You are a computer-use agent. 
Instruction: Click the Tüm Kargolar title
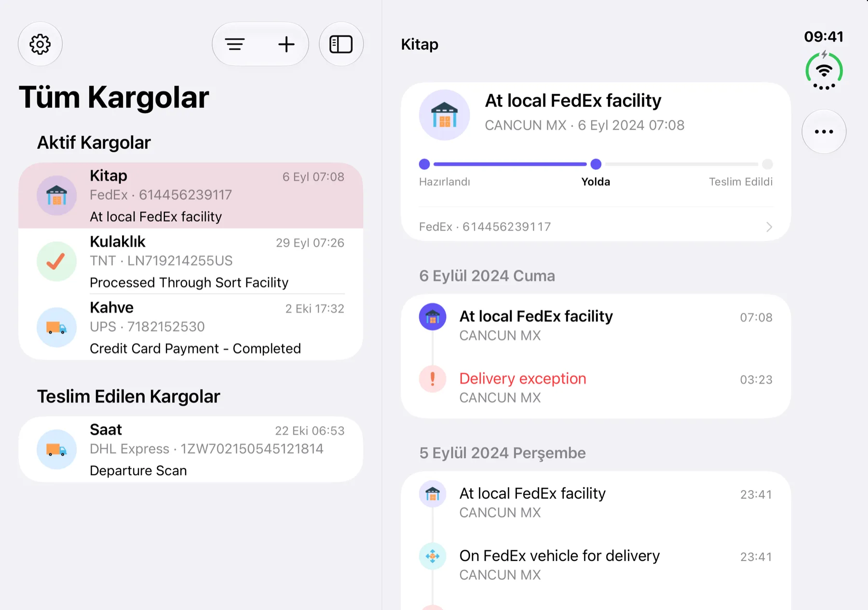point(114,98)
